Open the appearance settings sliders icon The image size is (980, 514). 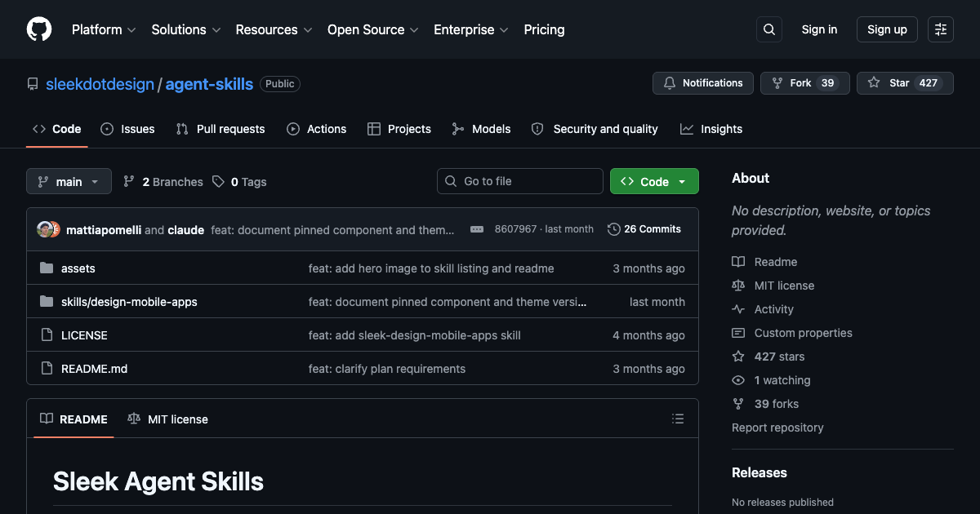941,29
